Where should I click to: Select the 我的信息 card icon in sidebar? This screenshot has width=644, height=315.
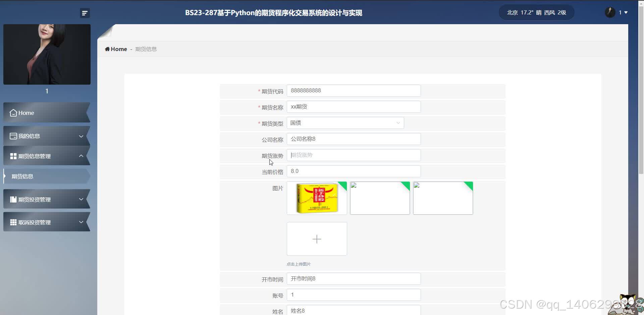13,136
